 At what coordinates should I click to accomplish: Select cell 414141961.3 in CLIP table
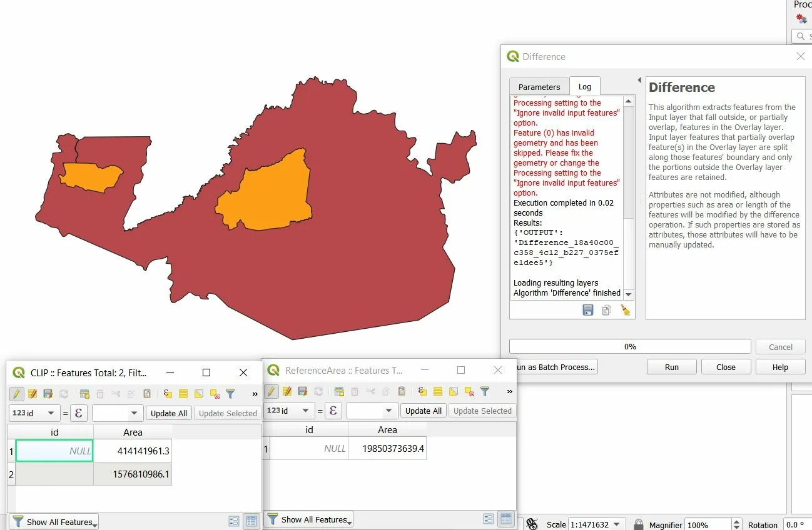point(133,451)
